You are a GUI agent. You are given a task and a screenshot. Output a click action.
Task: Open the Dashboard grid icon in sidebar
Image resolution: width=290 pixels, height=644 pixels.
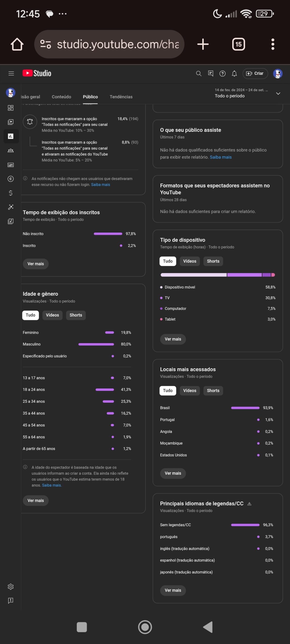pos(11,108)
